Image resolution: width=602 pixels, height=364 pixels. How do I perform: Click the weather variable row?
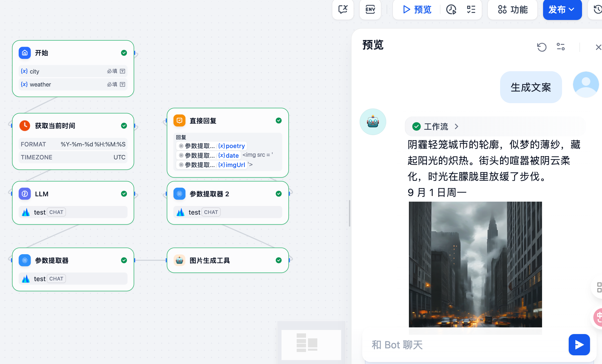click(73, 85)
